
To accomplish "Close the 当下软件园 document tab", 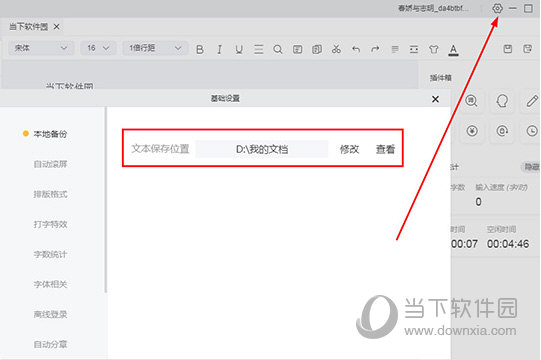I will pyautogui.click(x=57, y=27).
